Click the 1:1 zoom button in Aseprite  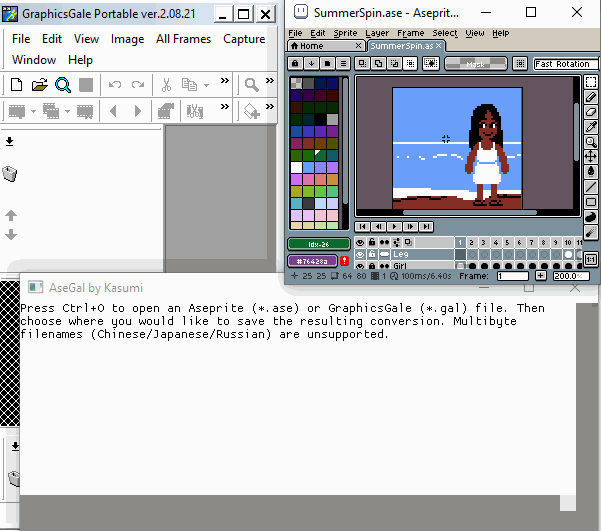pyautogui.click(x=591, y=260)
